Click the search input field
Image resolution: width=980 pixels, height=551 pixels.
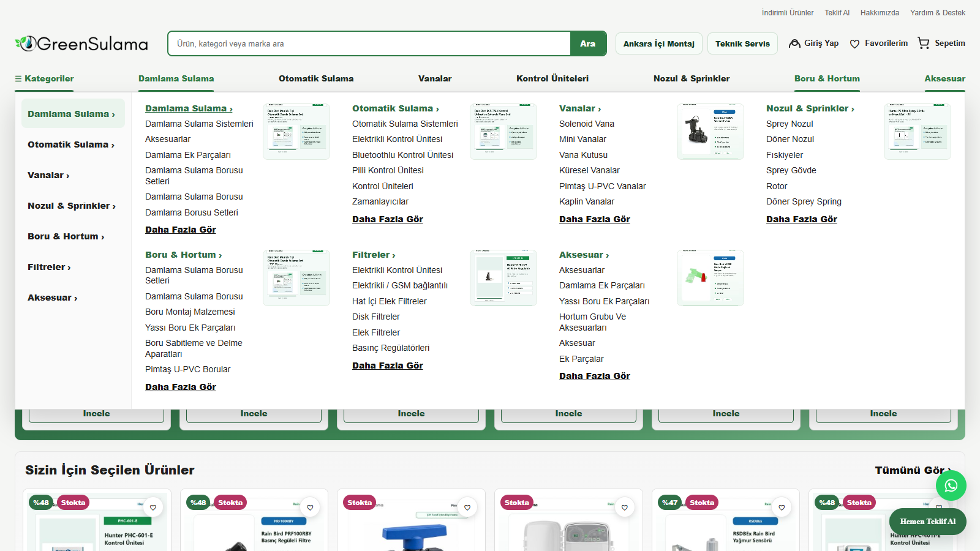point(369,43)
